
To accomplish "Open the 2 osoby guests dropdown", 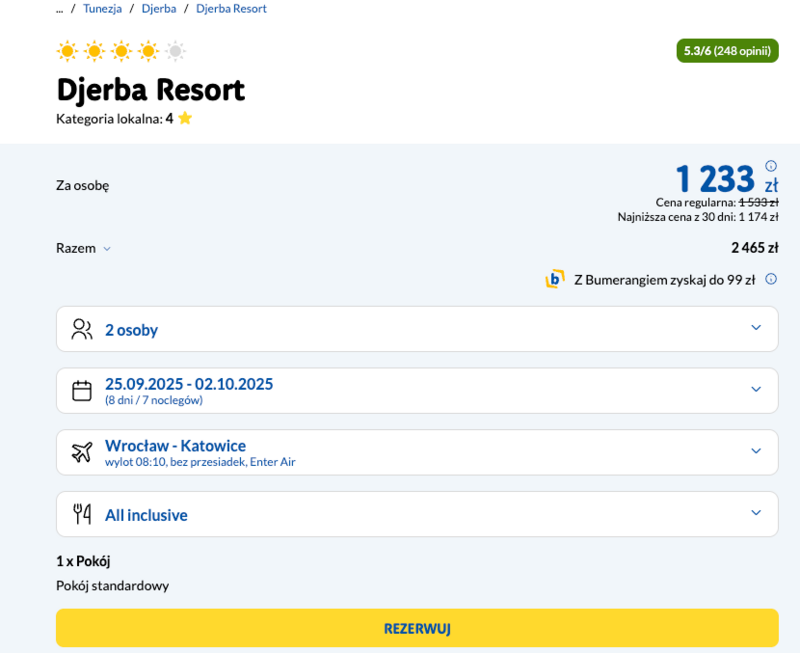I will [417, 329].
